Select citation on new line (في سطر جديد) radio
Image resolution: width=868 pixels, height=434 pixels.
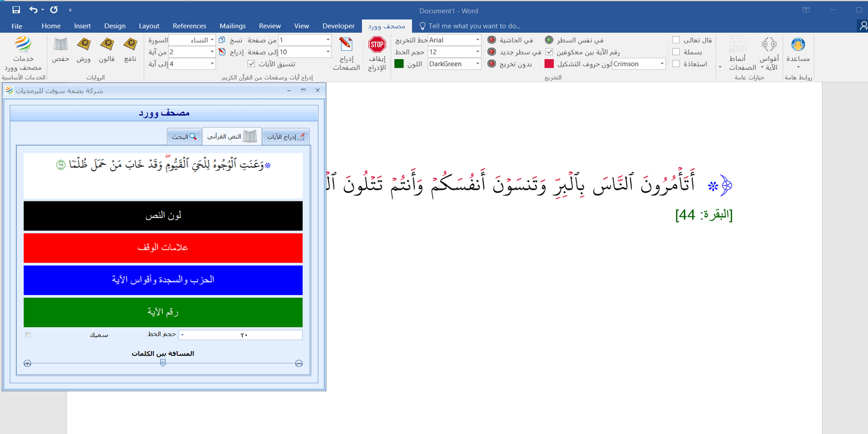[x=491, y=52]
